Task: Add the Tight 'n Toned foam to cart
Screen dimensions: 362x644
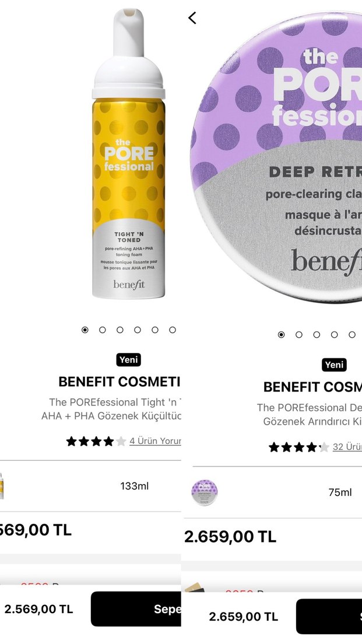Action: coord(136,609)
